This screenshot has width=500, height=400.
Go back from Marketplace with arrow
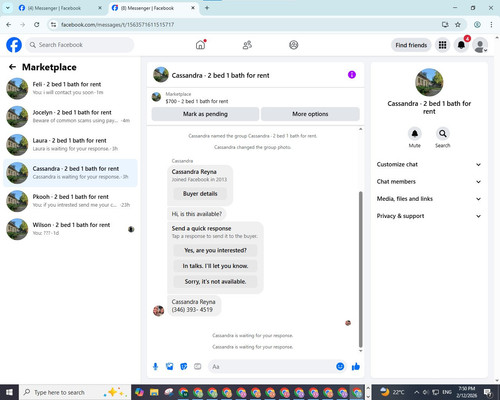pos(12,67)
